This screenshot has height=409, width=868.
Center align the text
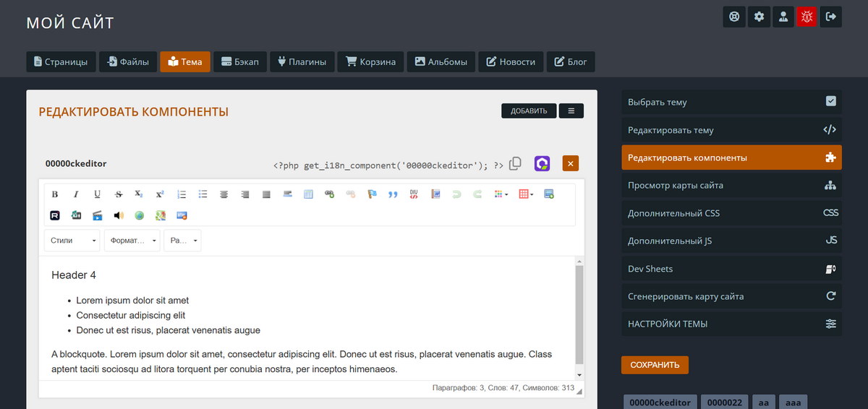pyautogui.click(x=224, y=194)
